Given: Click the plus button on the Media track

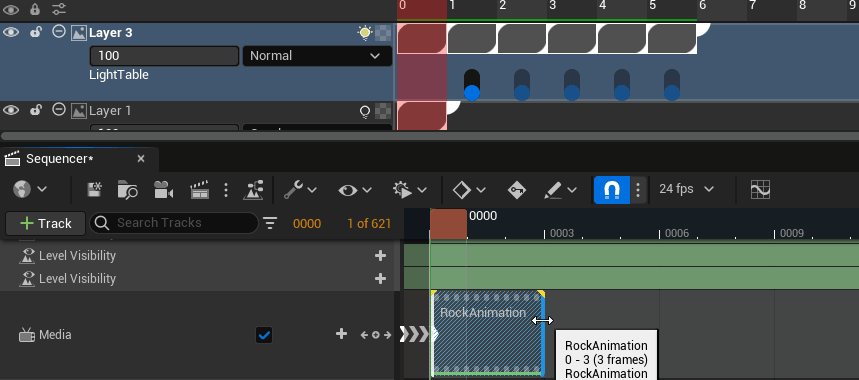Looking at the screenshot, I should coord(341,334).
